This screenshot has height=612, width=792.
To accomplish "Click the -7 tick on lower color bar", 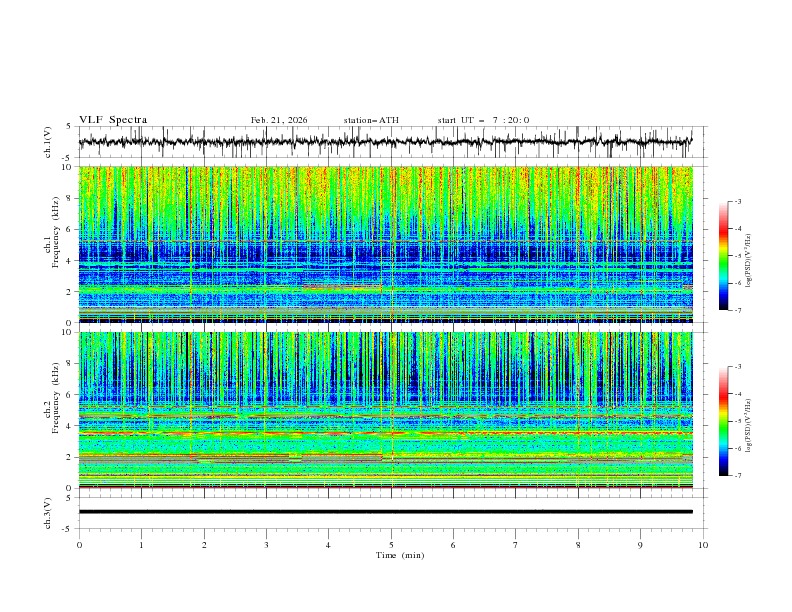I will tap(738, 476).
